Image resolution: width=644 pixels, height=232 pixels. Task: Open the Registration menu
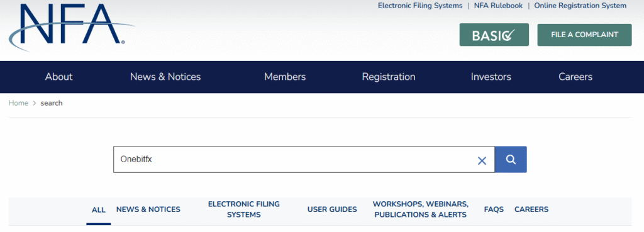coord(389,77)
